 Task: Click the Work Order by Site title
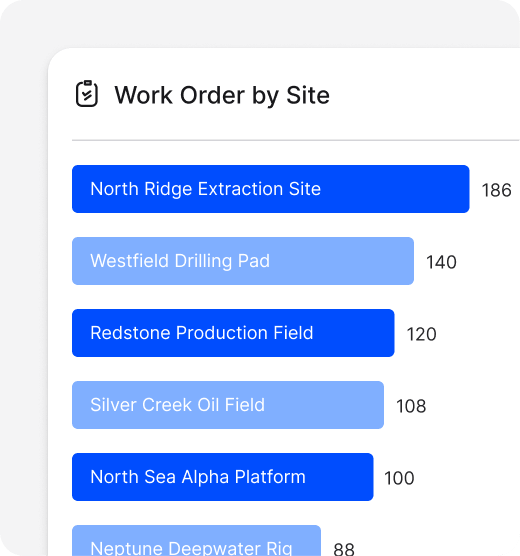(x=222, y=95)
